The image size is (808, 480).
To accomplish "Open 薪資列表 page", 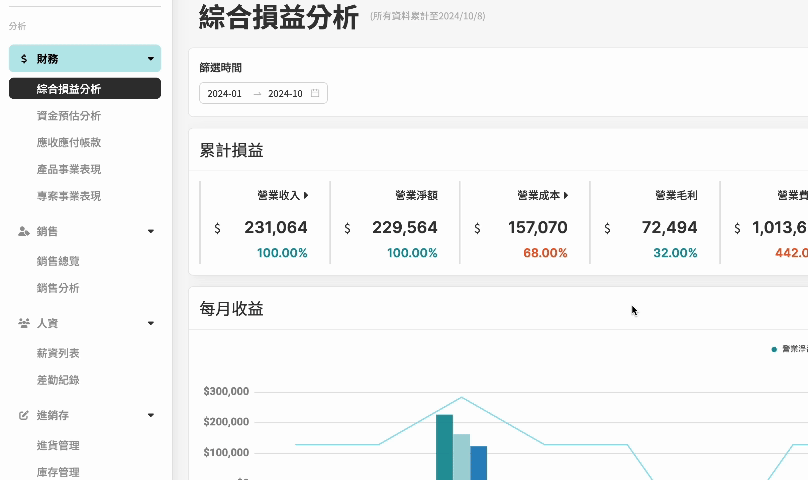I will point(58,353).
